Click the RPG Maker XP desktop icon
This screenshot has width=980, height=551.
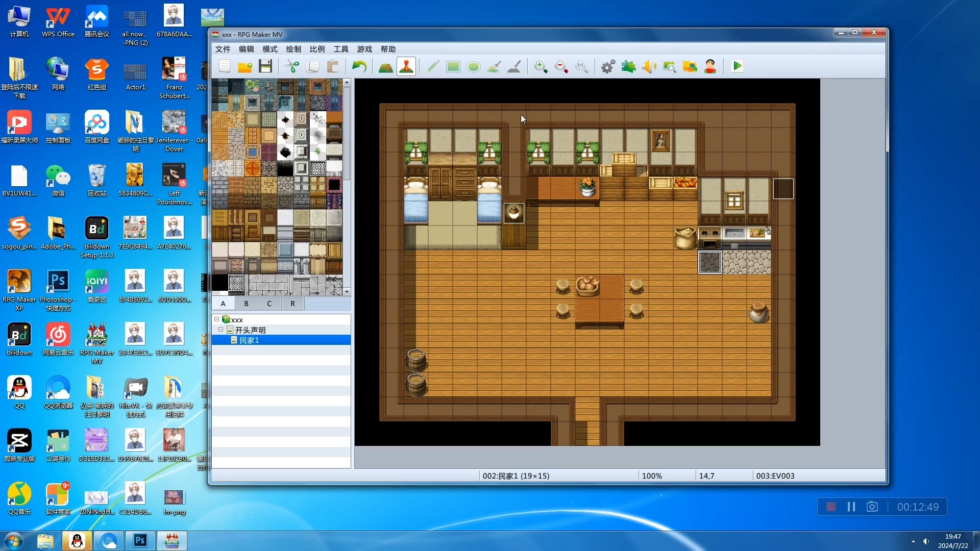coord(19,290)
